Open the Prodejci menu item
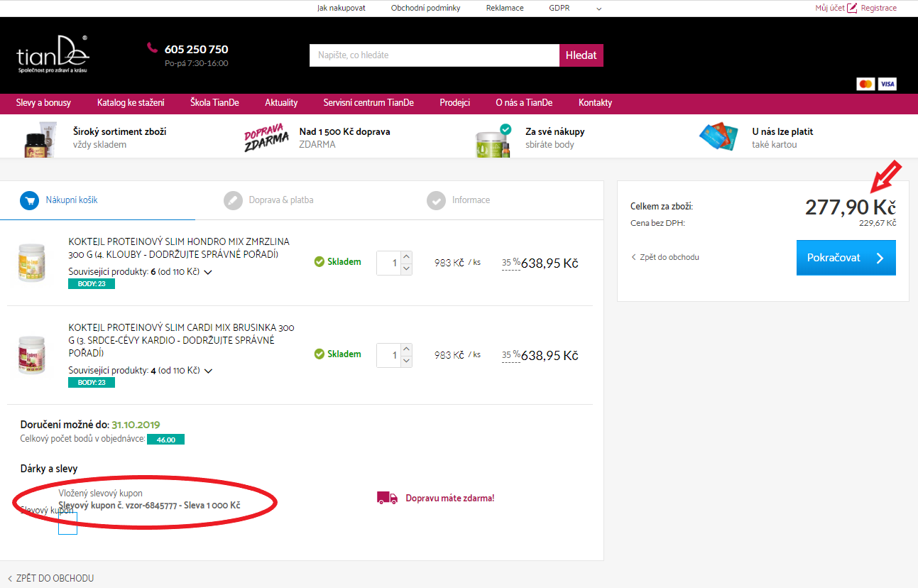Screen dimensions: 918x588 pyautogui.click(x=454, y=103)
